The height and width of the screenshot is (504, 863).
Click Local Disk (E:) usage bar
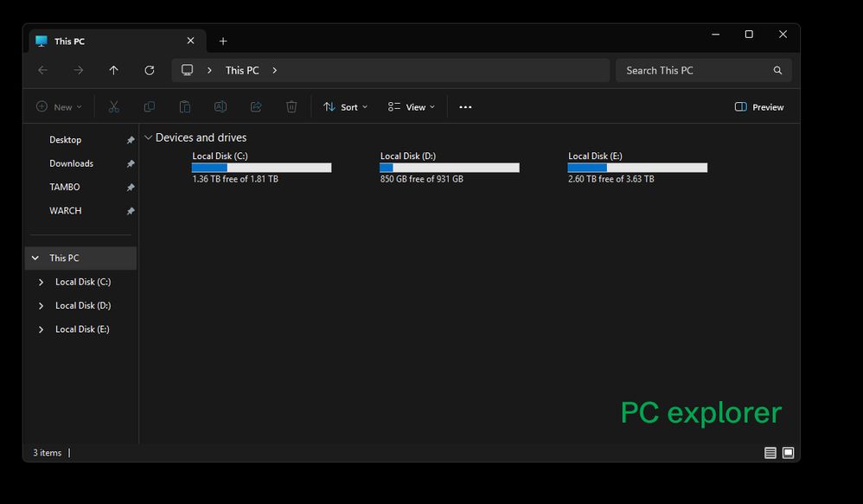[x=637, y=168]
